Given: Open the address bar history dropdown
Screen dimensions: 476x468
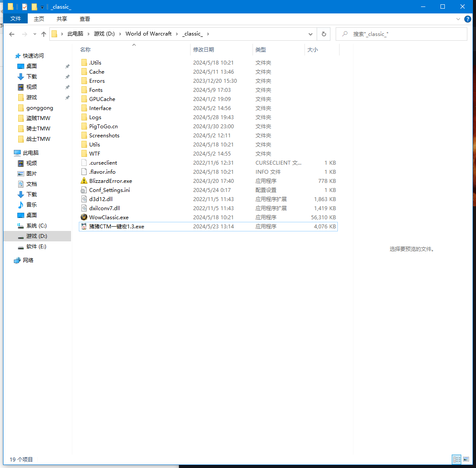Looking at the screenshot, I should [311, 34].
